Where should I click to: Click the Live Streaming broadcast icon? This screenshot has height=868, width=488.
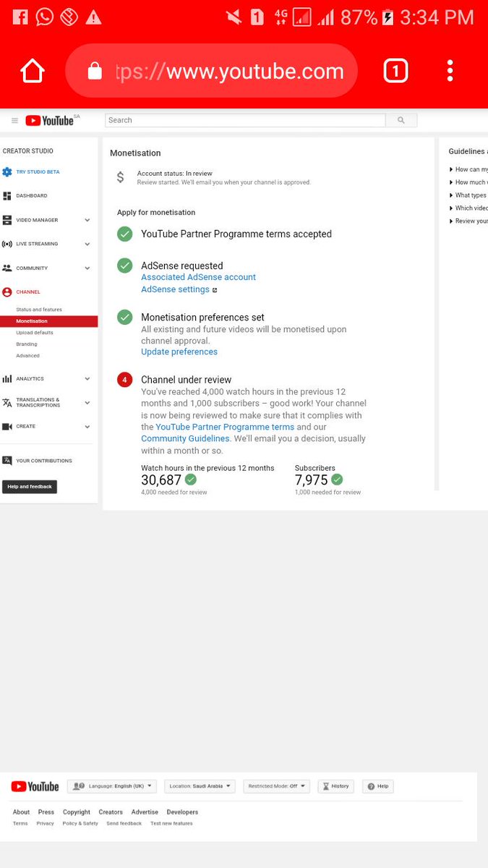tap(7, 244)
